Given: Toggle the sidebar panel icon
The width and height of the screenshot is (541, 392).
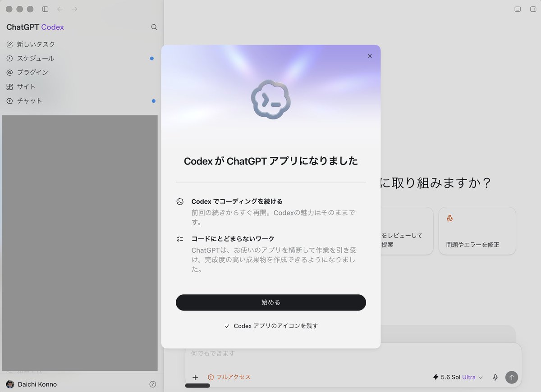Looking at the screenshot, I should click(45, 9).
